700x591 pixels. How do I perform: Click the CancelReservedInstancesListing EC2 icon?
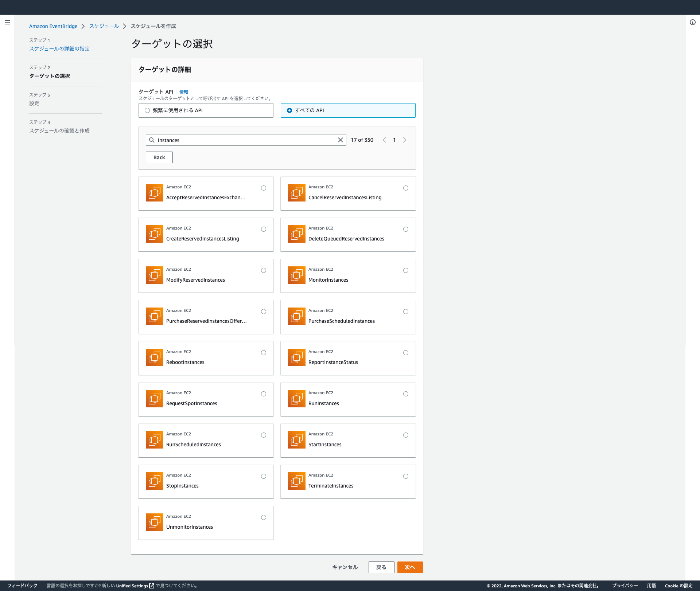click(x=297, y=193)
